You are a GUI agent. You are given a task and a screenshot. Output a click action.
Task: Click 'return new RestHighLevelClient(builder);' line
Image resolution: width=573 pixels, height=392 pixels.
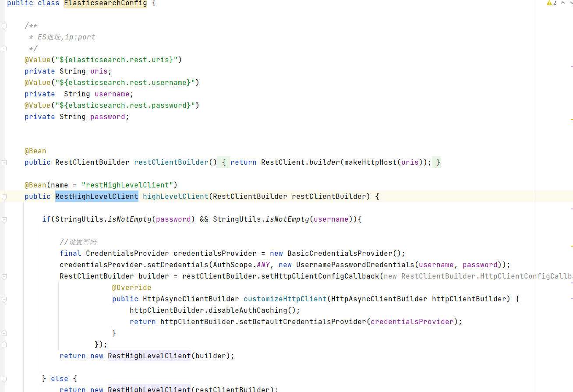147,356
